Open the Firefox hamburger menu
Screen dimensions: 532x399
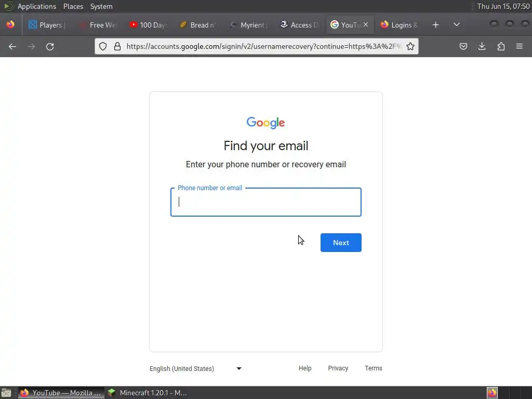coord(520,46)
